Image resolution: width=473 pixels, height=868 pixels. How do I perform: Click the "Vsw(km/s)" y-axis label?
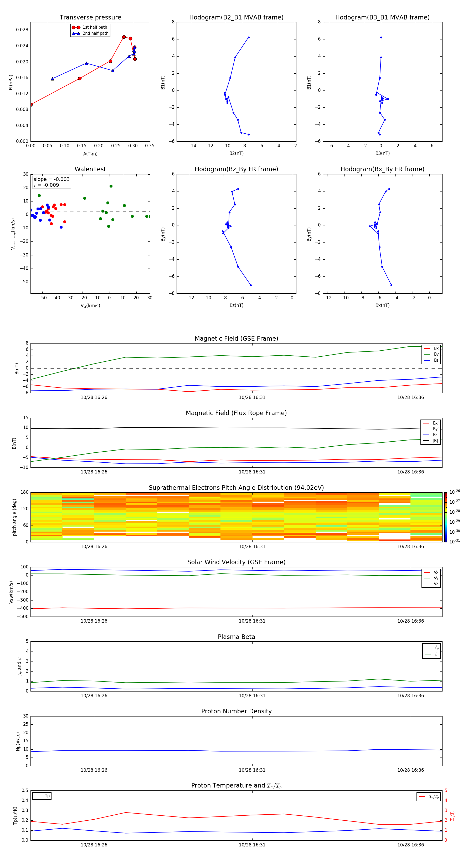point(11,592)
